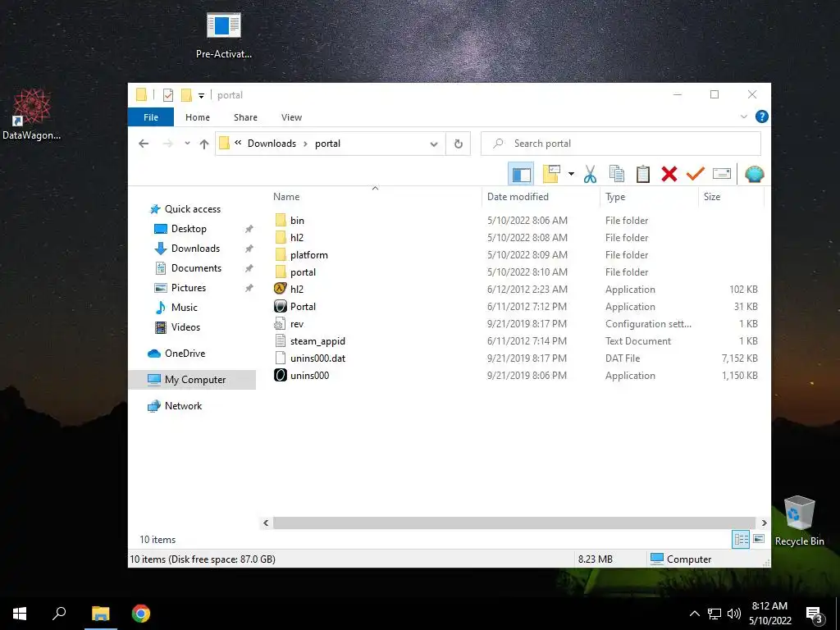This screenshot has height=630, width=840.
Task: Click Properties icon in title bar
Action: [x=167, y=95]
